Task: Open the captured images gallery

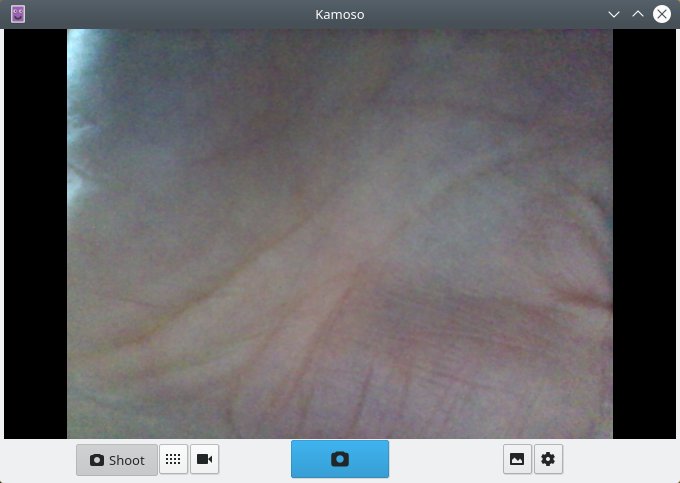Action: 517,460
